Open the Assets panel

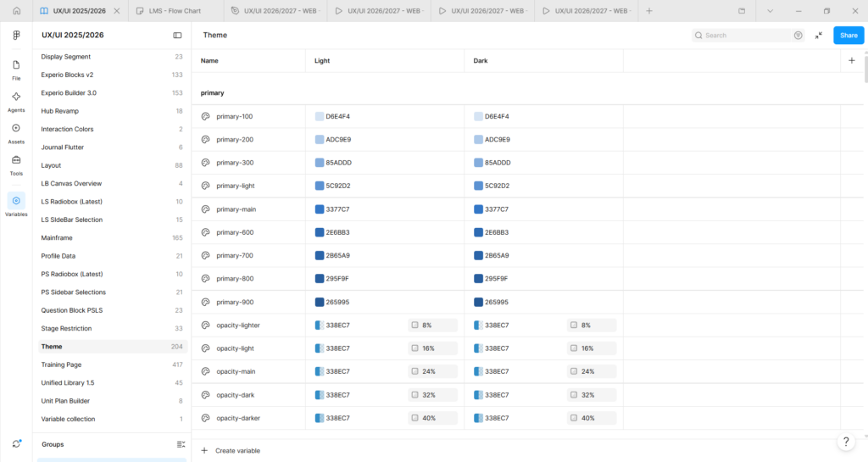click(16, 133)
